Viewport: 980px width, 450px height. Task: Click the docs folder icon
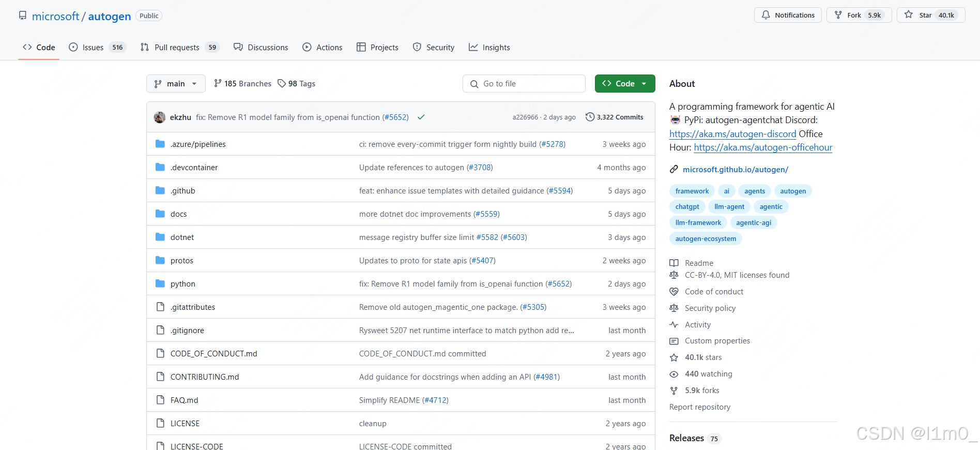tap(160, 214)
